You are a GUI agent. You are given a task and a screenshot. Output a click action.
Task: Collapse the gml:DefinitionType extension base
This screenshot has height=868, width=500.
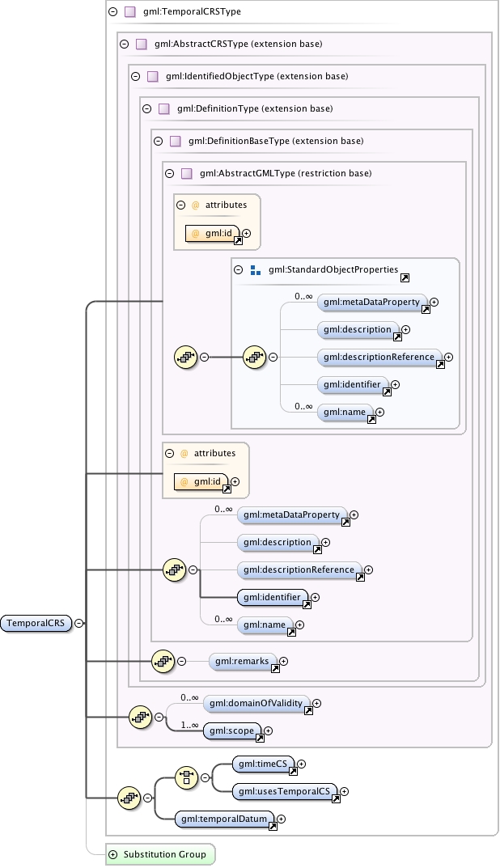pos(146,108)
